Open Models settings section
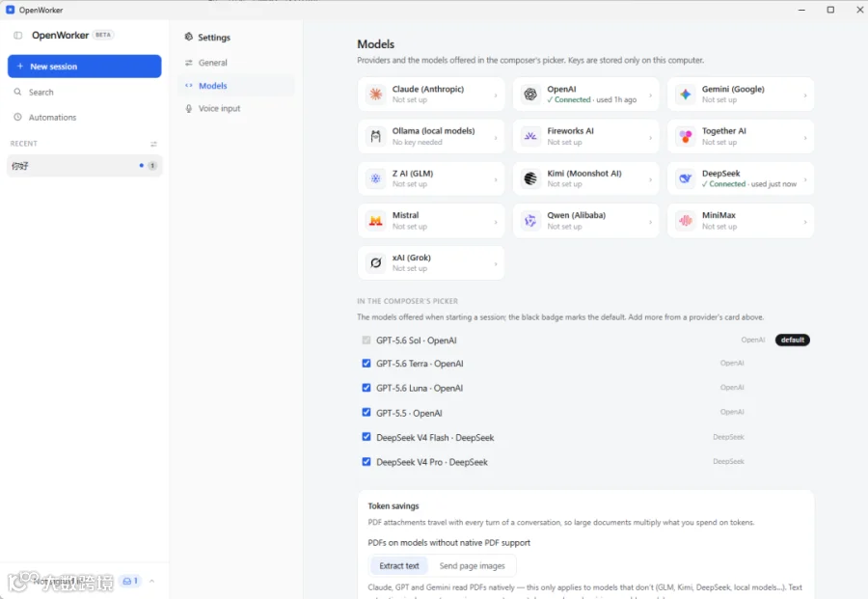Screen dimensions: 868x599 [236, 85]
